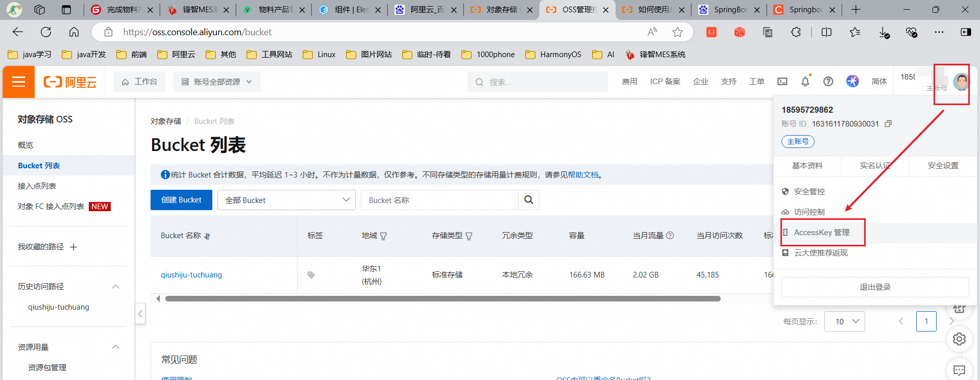This screenshot has height=380, width=980.
Task: Open the 安全设置 tab
Action: tap(943, 166)
